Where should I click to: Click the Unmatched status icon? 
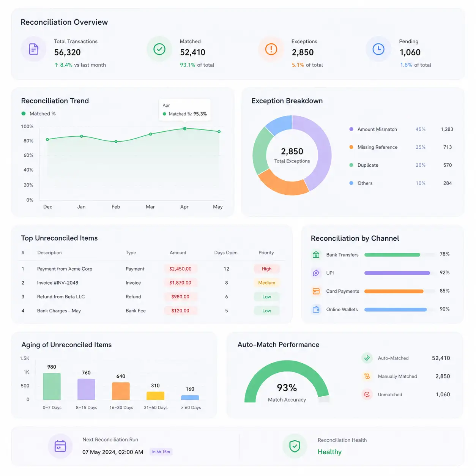tap(367, 394)
